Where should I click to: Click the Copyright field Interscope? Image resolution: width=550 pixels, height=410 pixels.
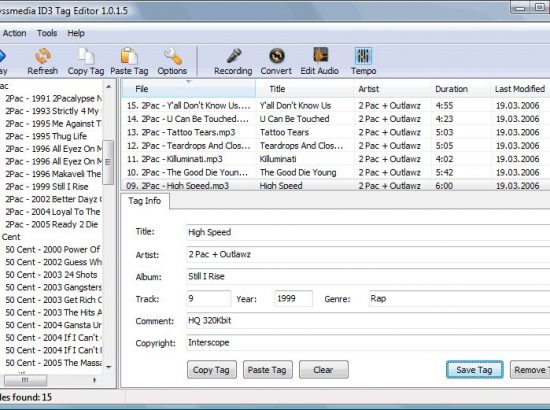(x=368, y=343)
